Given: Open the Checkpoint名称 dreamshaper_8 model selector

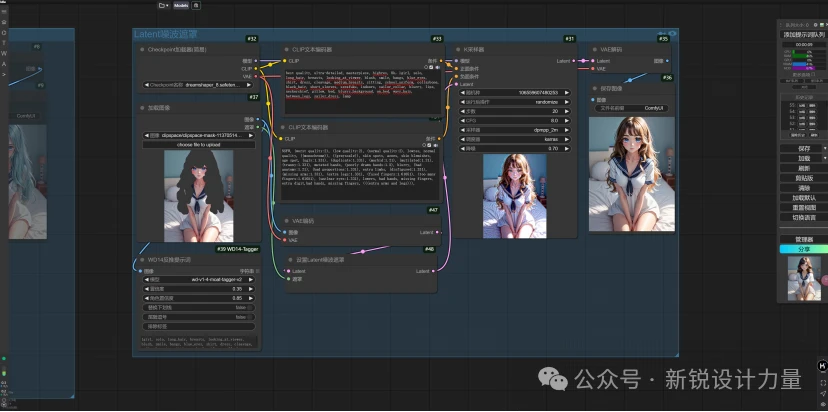Looking at the screenshot, I should [198, 85].
